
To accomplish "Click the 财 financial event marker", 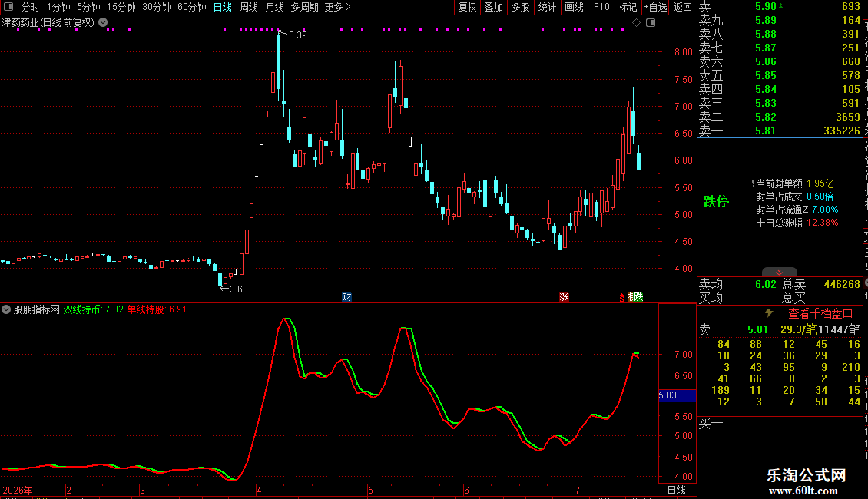I will [x=346, y=297].
